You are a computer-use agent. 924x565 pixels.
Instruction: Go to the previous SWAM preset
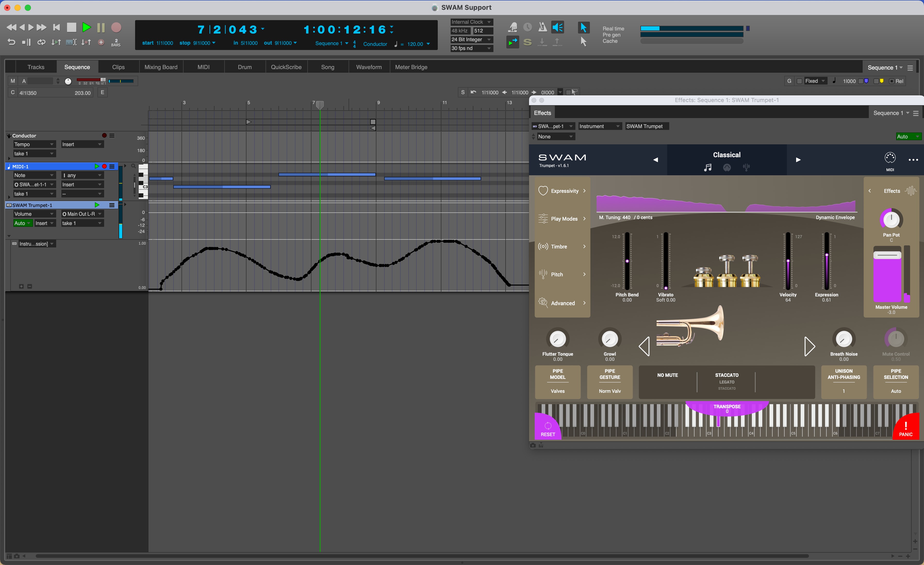(x=656, y=160)
